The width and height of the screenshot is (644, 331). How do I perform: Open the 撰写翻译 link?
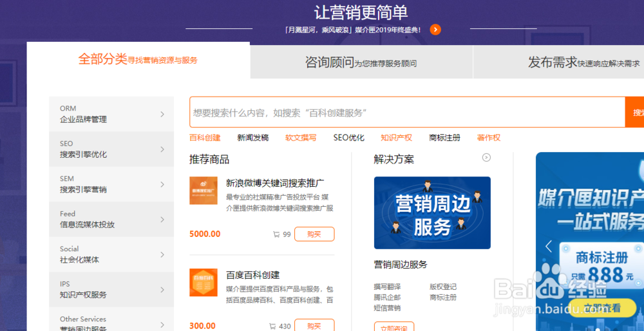click(x=387, y=287)
